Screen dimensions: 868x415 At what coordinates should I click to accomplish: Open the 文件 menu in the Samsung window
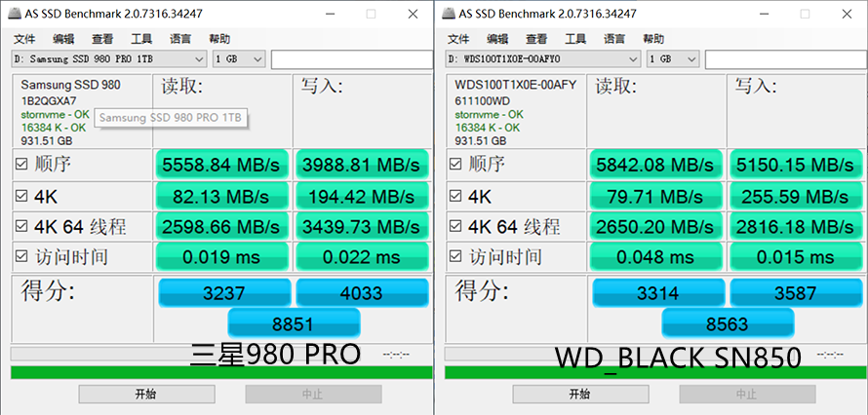(24, 39)
